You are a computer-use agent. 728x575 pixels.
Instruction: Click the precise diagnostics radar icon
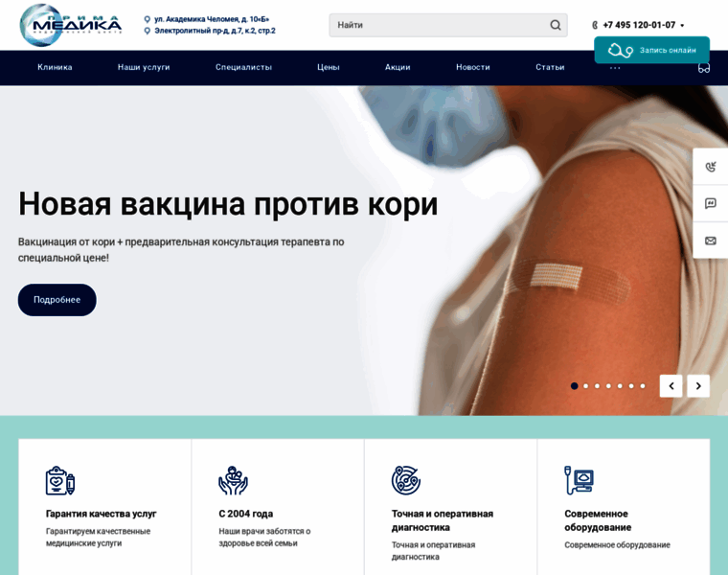(x=406, y=480)
